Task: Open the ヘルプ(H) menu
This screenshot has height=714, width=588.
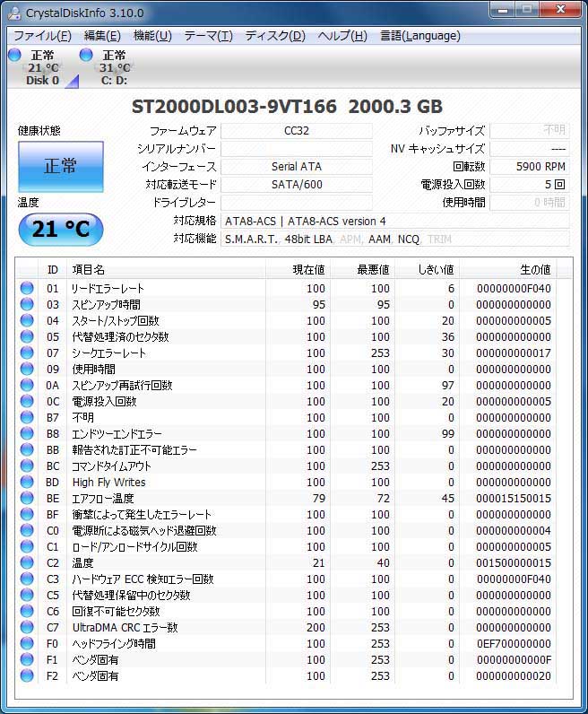Action: click(342, 36)
